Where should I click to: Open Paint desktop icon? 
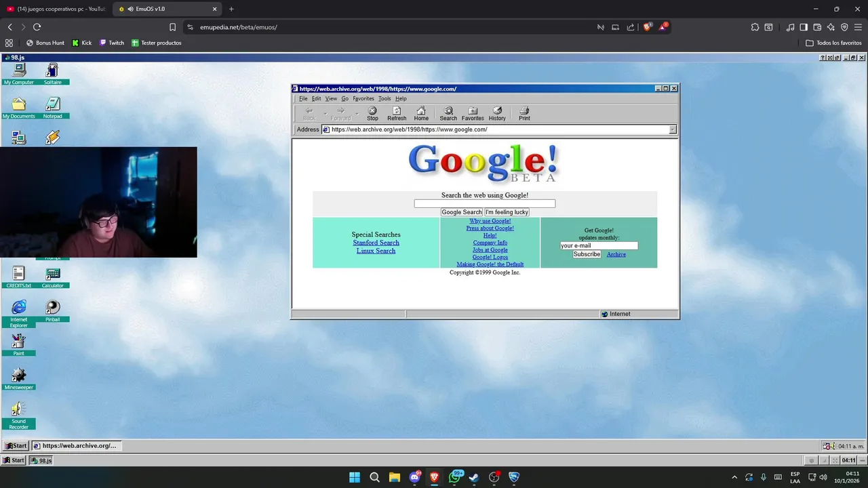pos(18,345)
